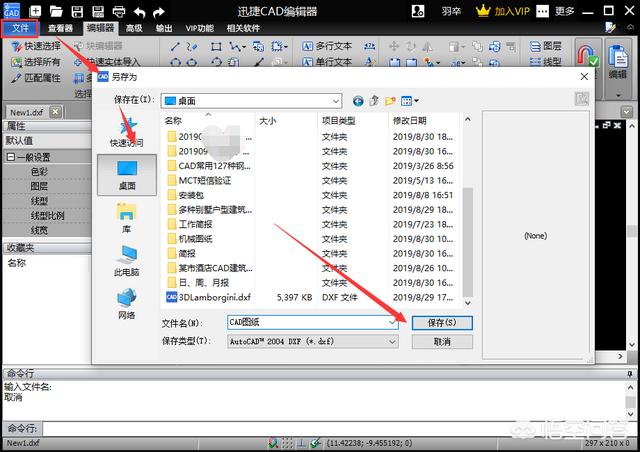
Task: Click the 加入VIP crown button
Action: click(503, 11)
